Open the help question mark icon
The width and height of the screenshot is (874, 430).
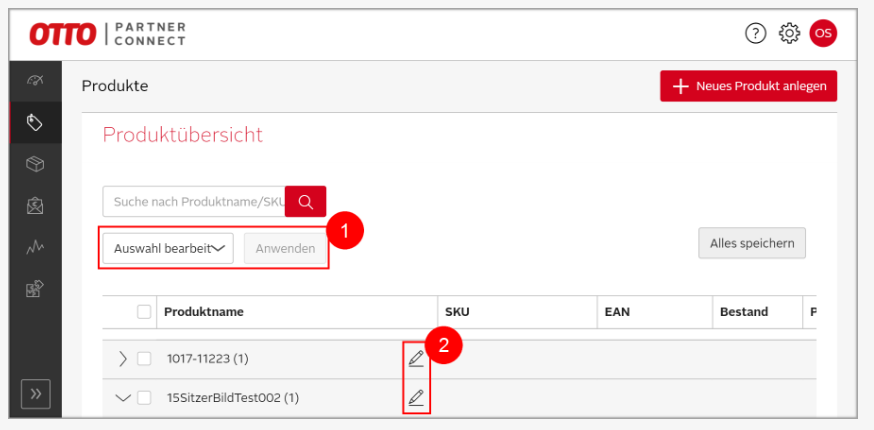tap(756, 33)
